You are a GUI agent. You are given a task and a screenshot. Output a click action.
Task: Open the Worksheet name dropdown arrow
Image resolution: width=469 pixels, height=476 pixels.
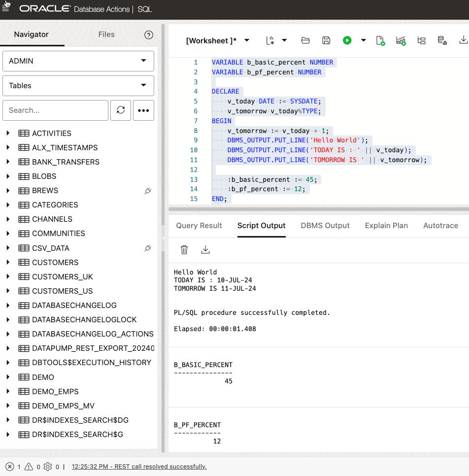click(x=247, y=40)
